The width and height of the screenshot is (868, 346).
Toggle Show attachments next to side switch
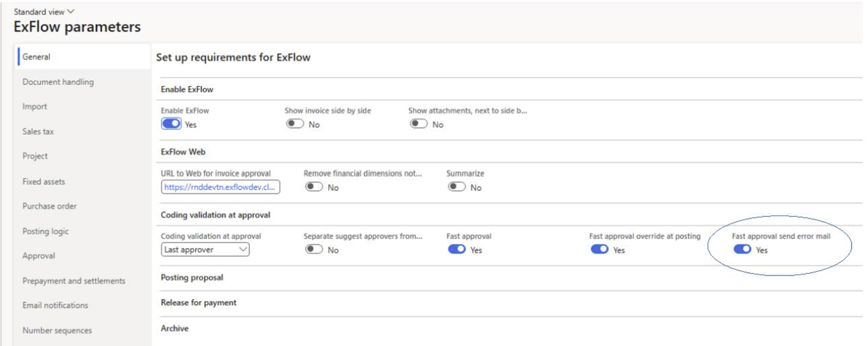418,124
